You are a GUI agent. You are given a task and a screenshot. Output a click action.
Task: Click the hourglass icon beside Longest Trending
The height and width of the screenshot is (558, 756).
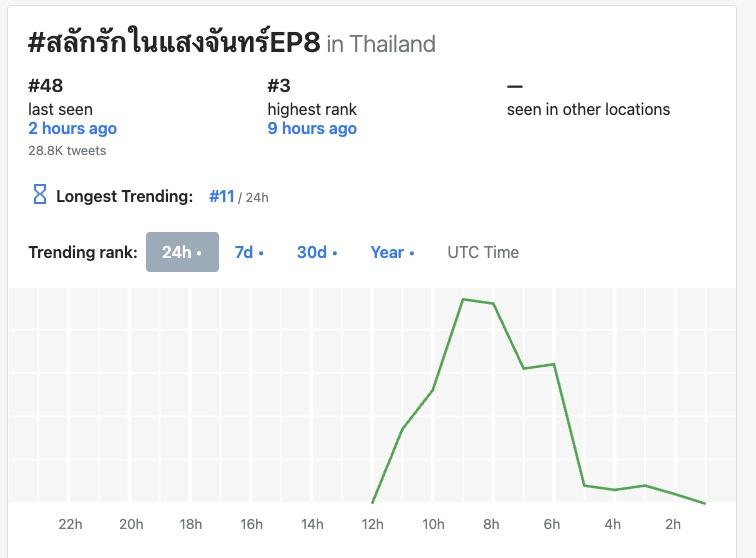(x=40, y=195)
